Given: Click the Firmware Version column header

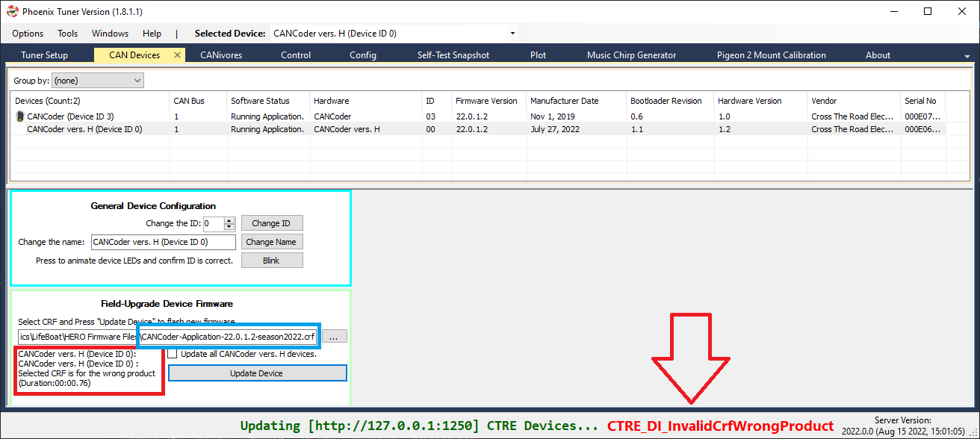Looking at the screenshot, I should coord(489,101).
